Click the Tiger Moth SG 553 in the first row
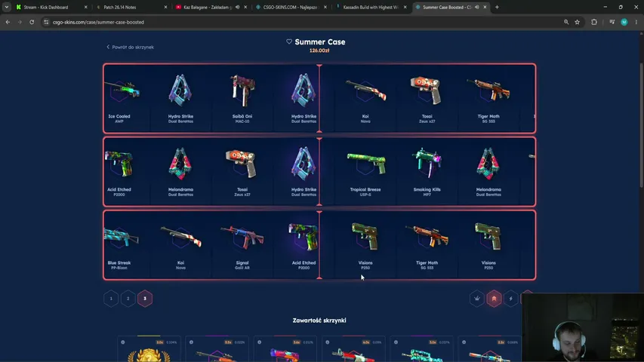 (488, 99)
